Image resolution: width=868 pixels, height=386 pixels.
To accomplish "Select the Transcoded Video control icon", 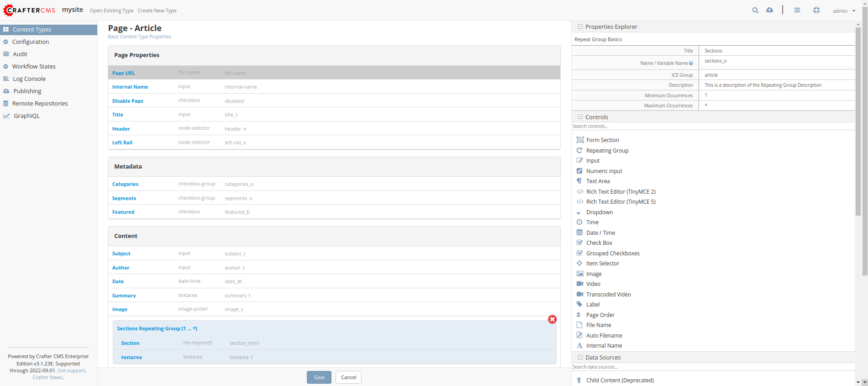I will (x=580, y=294).
